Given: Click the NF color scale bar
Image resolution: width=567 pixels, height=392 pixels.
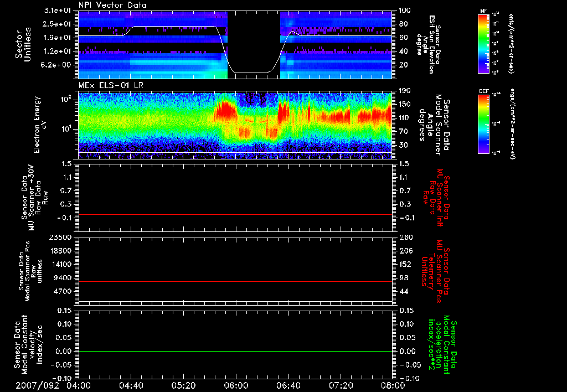Looking at the screenshot, I should 484,43.
